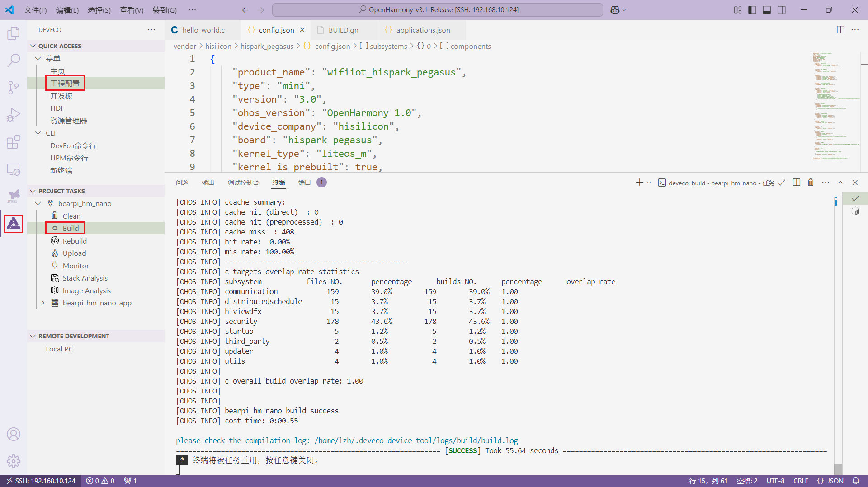
Task: Switch to the BUILD.gn tab
Action: [343, 30]
